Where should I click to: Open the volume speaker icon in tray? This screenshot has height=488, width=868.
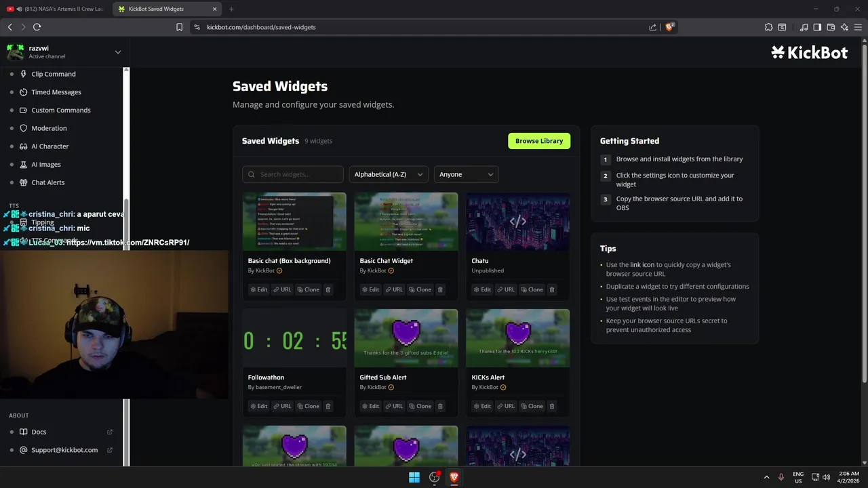pos(826,477)
